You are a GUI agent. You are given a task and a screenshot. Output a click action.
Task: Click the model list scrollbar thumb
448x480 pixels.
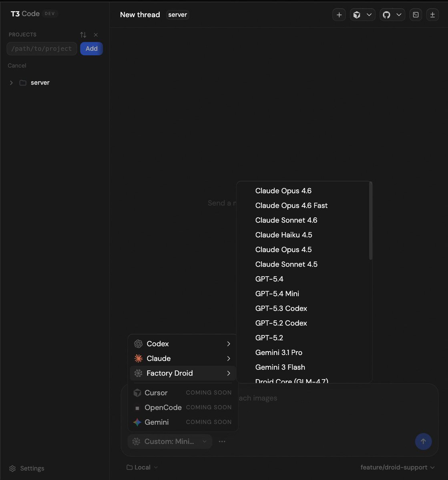pos(370,221)
